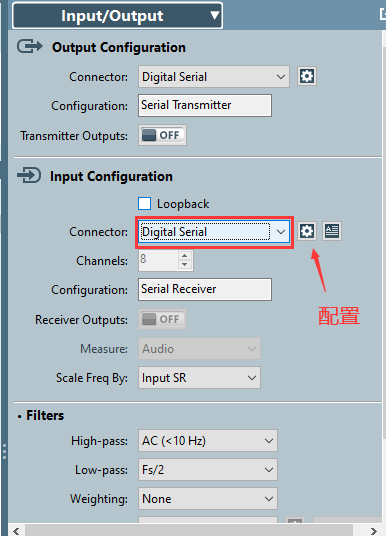386x536 pixels.
Task: Click the Input Configuration arrow icon
Action: pos(29,175)
